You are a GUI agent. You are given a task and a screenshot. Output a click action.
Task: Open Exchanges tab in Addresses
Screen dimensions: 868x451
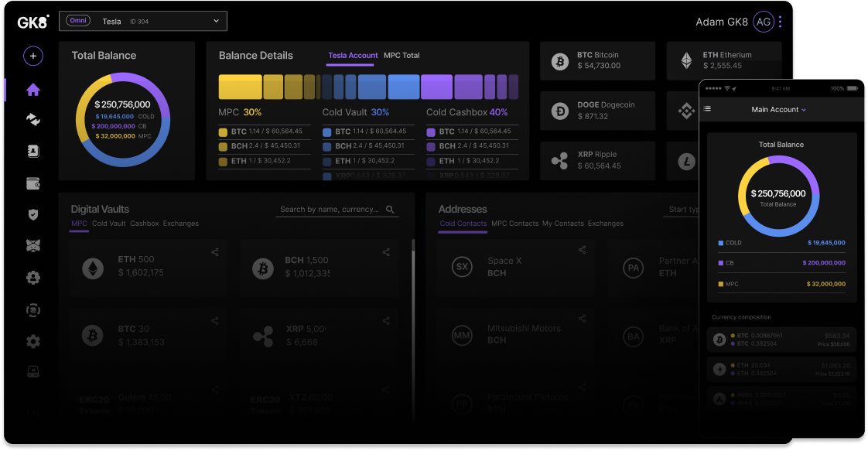(606, 224)
